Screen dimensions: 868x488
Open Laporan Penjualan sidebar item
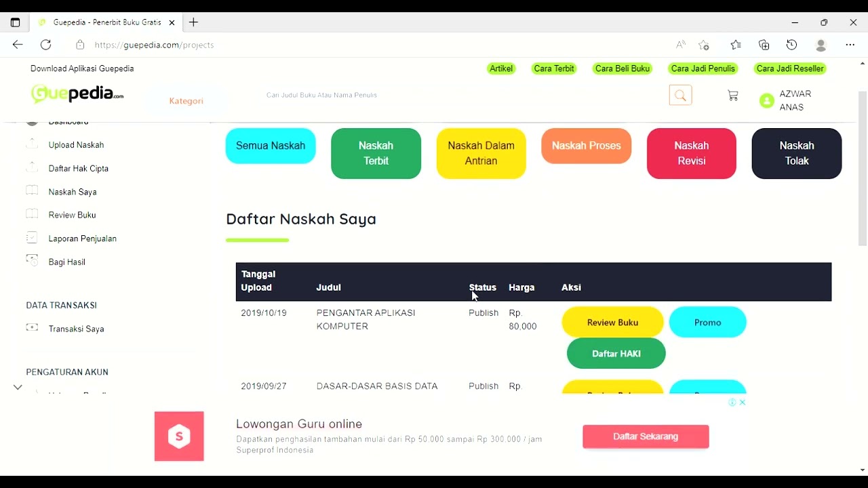coord(83,239)
